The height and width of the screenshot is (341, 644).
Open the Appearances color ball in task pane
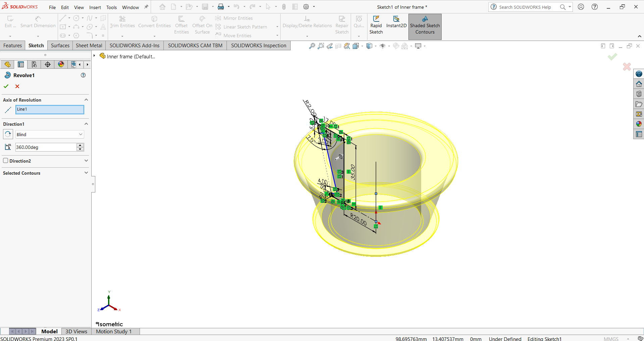[x=639, y=124]
